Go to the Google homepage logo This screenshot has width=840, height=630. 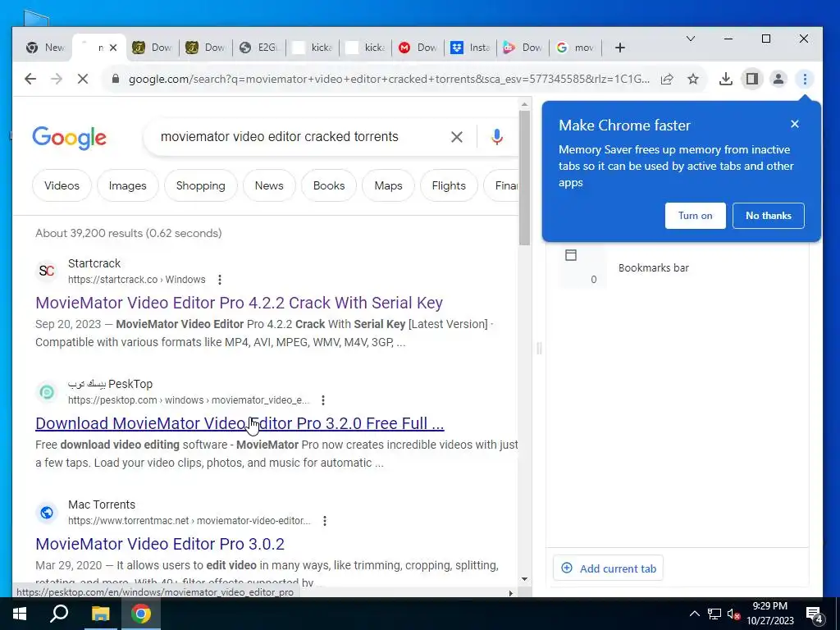(69, 138)
